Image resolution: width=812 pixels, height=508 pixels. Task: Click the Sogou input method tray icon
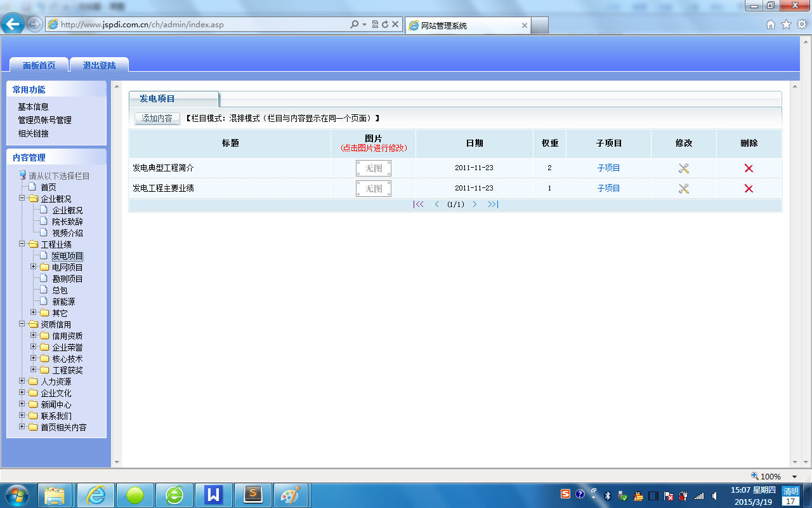565,495
